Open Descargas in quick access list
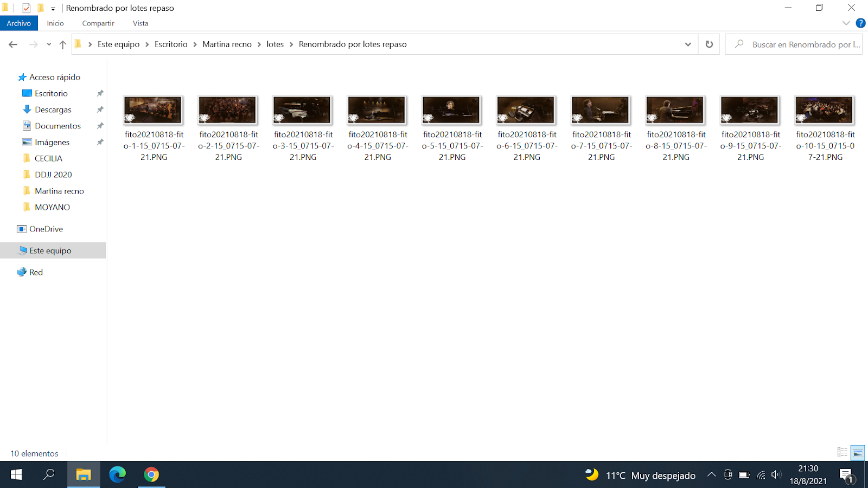Image resolution: width=868 pixels, height=488 pixels. coord(53,110)
